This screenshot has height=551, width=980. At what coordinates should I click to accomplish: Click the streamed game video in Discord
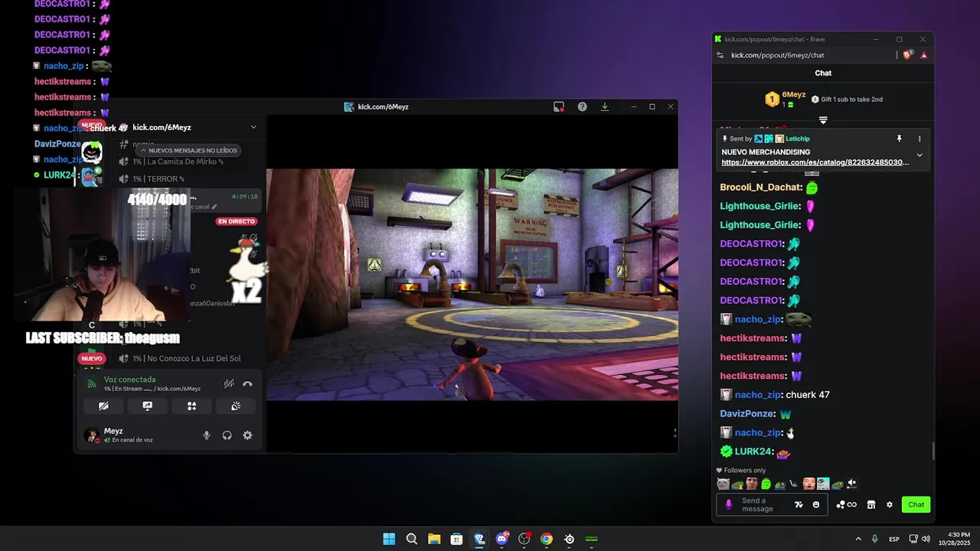[x=472, y=284]
